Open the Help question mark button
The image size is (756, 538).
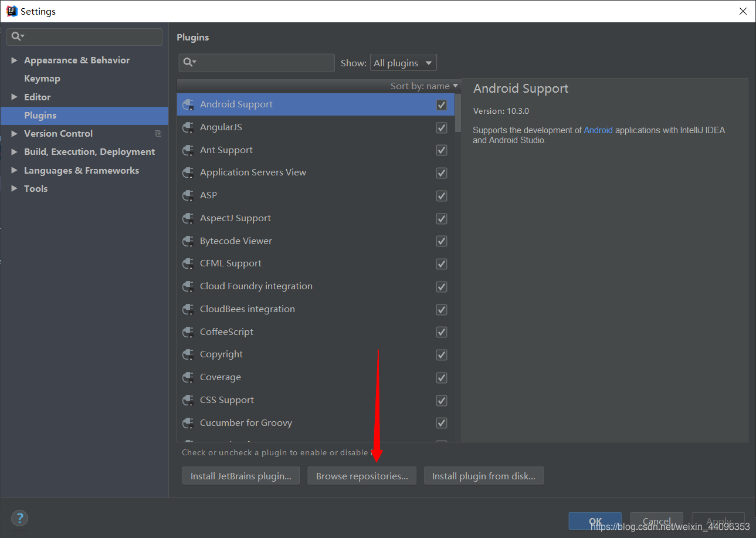20,518
